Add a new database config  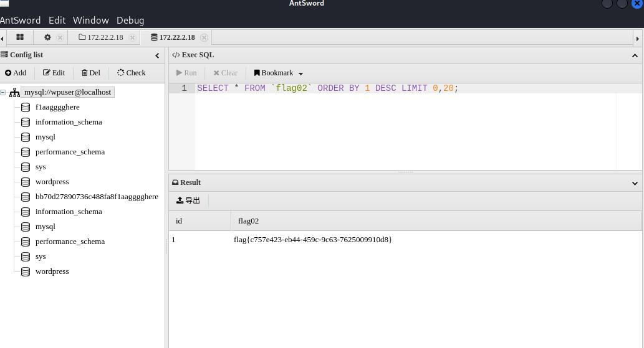click(x=16, y=73)
